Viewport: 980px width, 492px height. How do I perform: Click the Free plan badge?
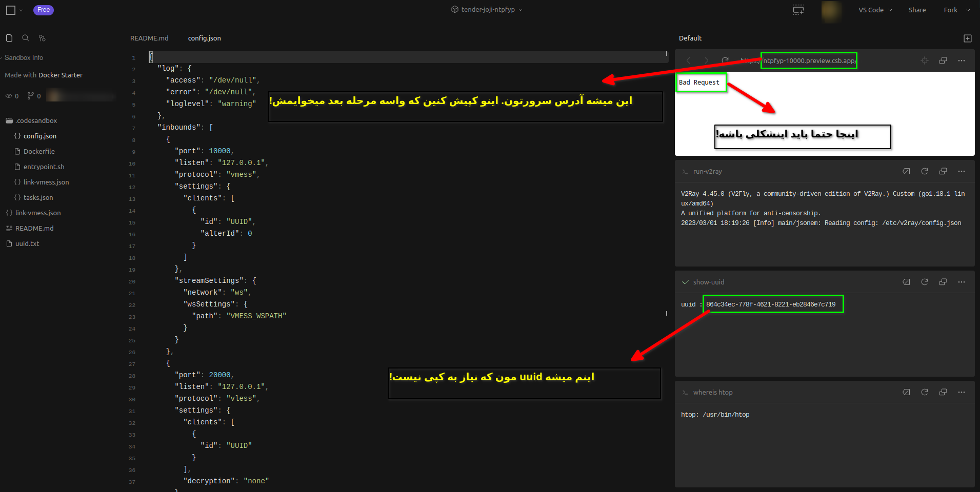point(44,10)
